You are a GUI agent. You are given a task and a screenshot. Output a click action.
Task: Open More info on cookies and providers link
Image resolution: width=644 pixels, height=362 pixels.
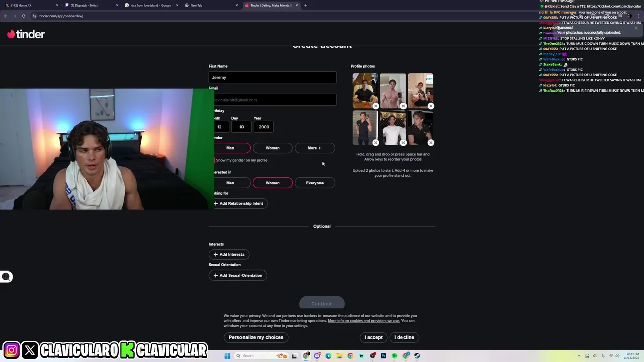point(364,321)
